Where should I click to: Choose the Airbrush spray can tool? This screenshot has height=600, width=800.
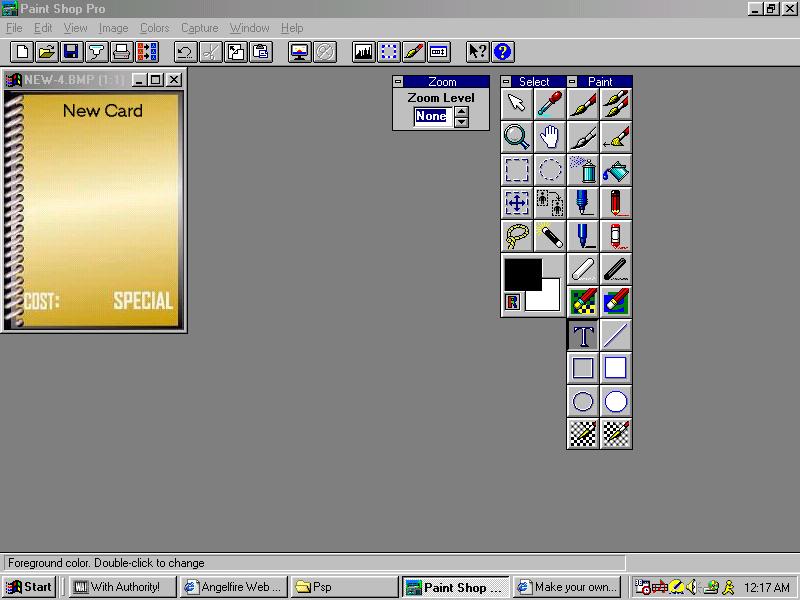coord(583,170)
